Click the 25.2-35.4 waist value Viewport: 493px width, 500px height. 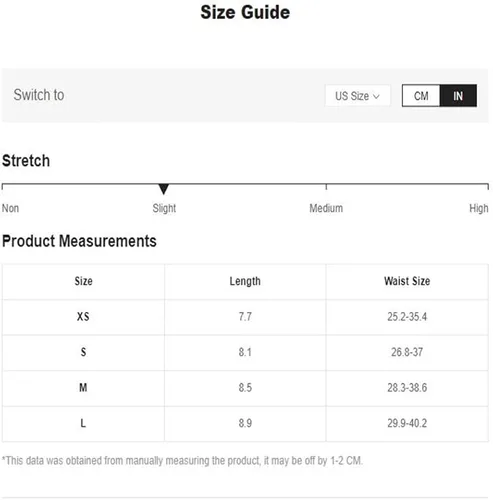click(407, 317)
